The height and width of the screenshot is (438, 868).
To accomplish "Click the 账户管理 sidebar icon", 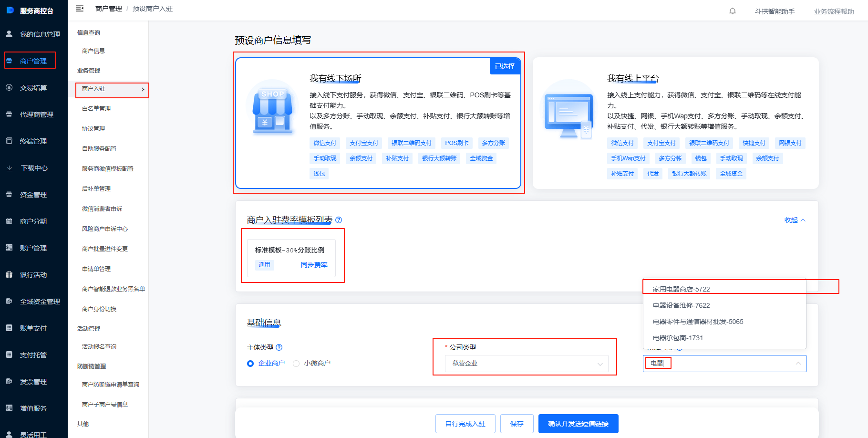I will (9, 248).
